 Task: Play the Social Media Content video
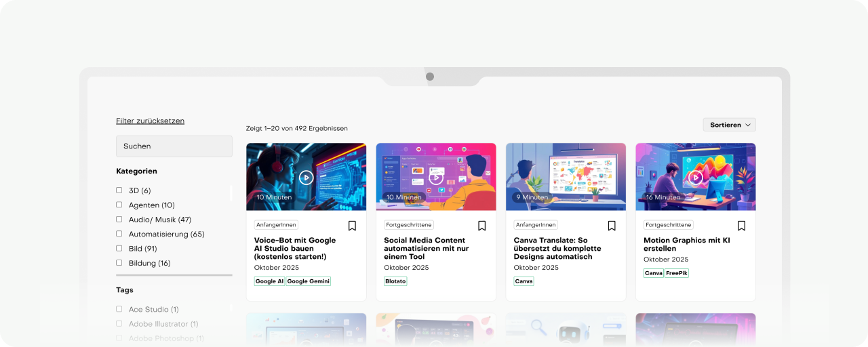point(436,178)
